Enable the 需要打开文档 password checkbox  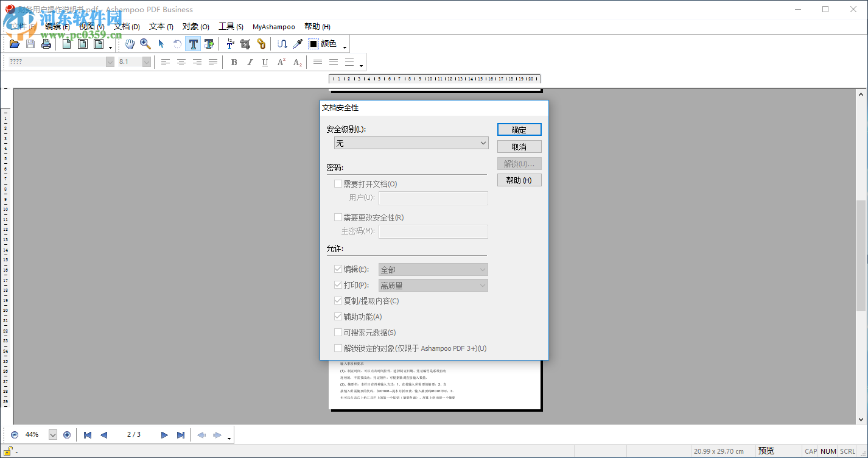[338, 183]
